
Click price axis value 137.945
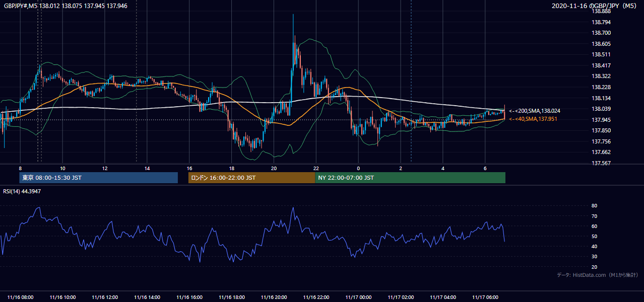[601, 120]
